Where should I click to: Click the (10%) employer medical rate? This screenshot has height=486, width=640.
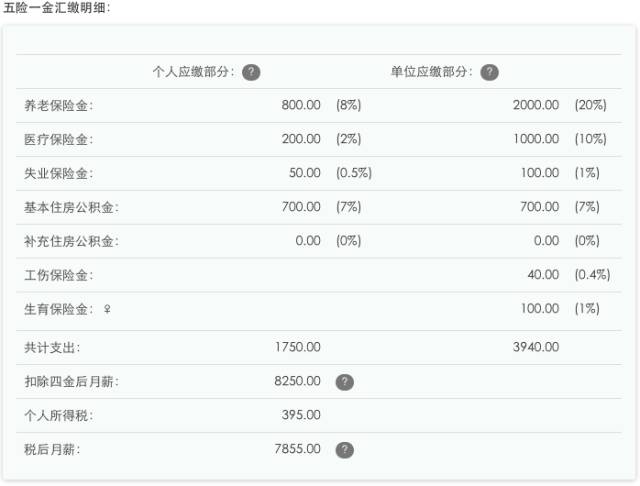coord(591,139)
